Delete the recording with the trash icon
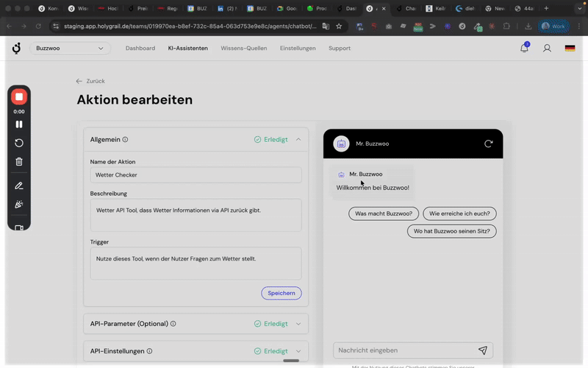588x368 pixels. pos(19,162)
